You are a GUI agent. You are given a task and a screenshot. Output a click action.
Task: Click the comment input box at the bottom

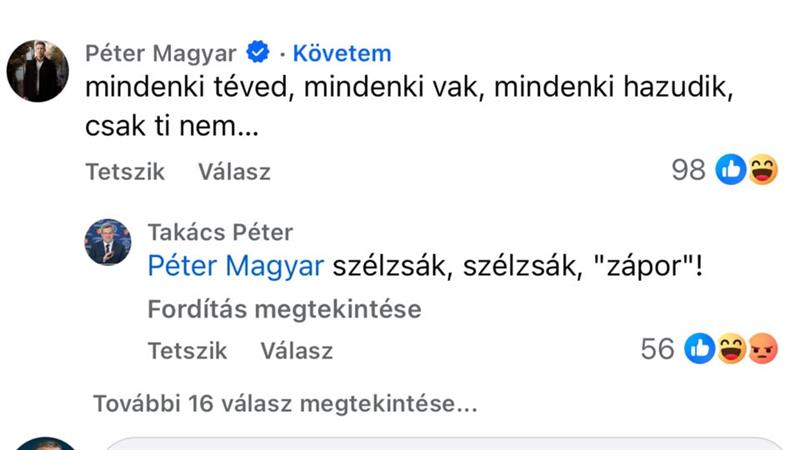(x=440, y=443)
